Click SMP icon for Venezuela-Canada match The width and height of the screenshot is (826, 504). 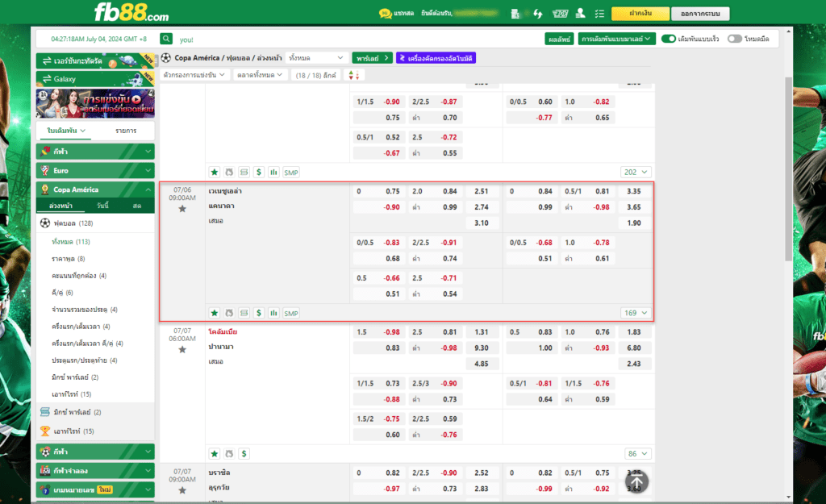(290, 313)
